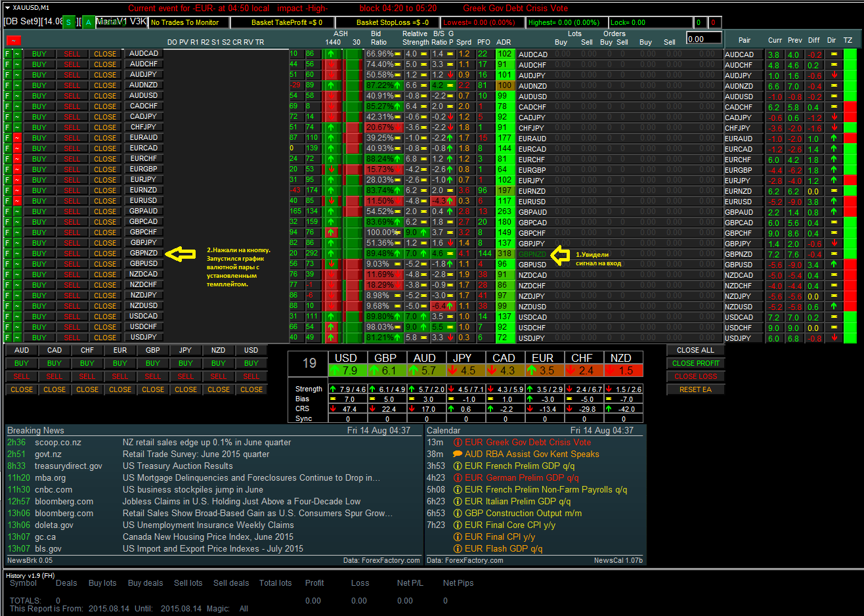Click the info icon beside EUR Flash GDP q/q
Screen dimensions: 864x616
click(x=458, y=548)
